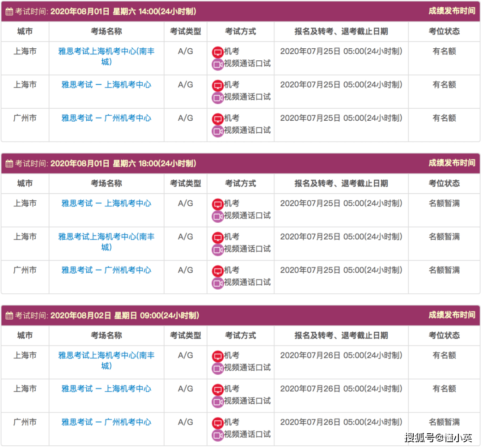Click 名额暂满 status for 南丰城 in 18:00 session
This screenshot has width=483, height=448.
[x=444, y=237]
